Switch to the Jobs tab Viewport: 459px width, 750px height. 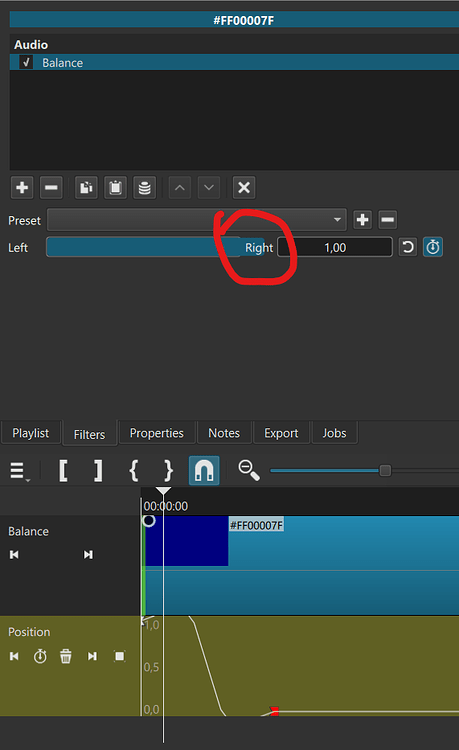(334, 433)
